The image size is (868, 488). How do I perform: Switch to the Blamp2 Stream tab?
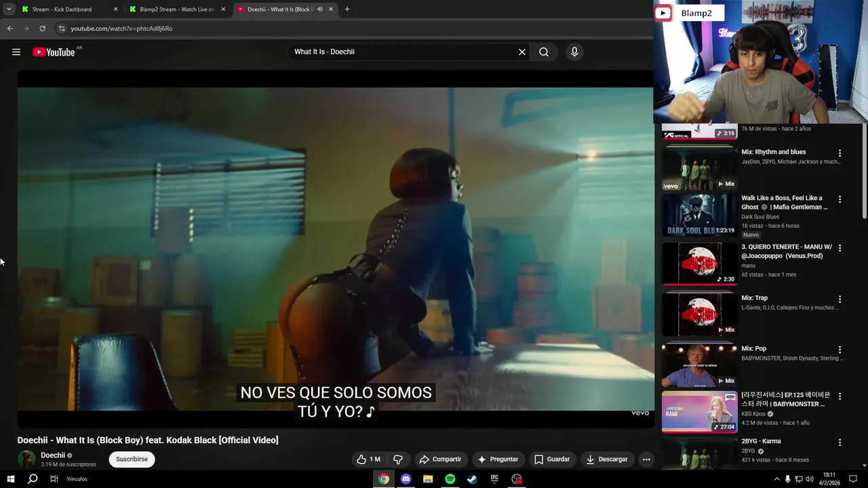click(x=176, y=9)
